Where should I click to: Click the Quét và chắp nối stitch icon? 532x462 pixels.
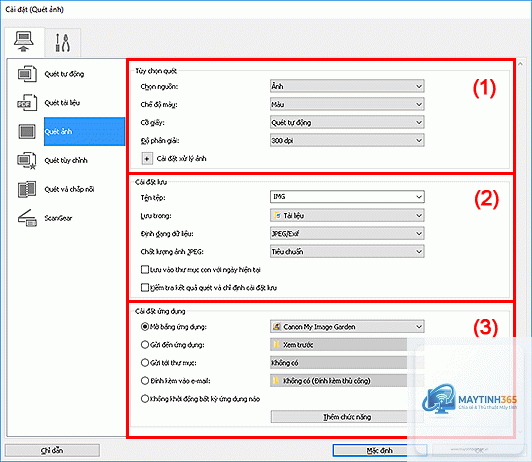click(27, 189)
